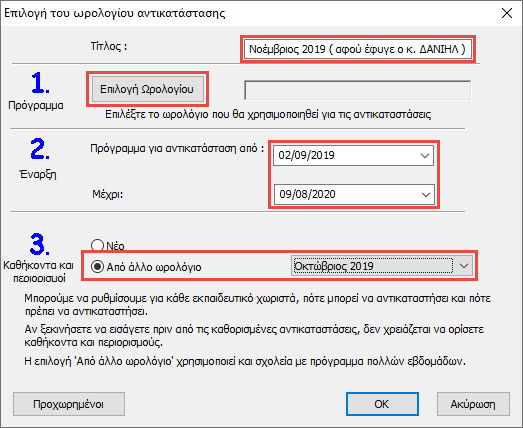Click the Ακύρωση cancel button
Screen dimensions: 523x428
(x=473, y=404)
